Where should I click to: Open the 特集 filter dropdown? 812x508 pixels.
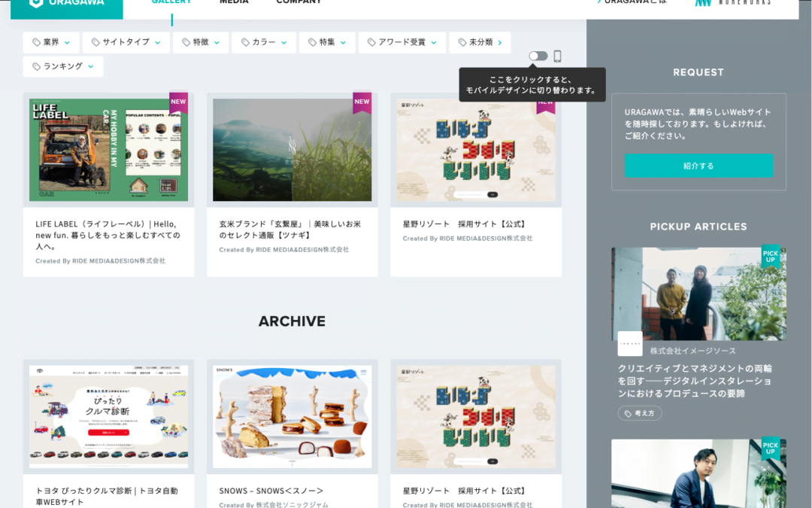pyautogui.click(x=327, y=42)
